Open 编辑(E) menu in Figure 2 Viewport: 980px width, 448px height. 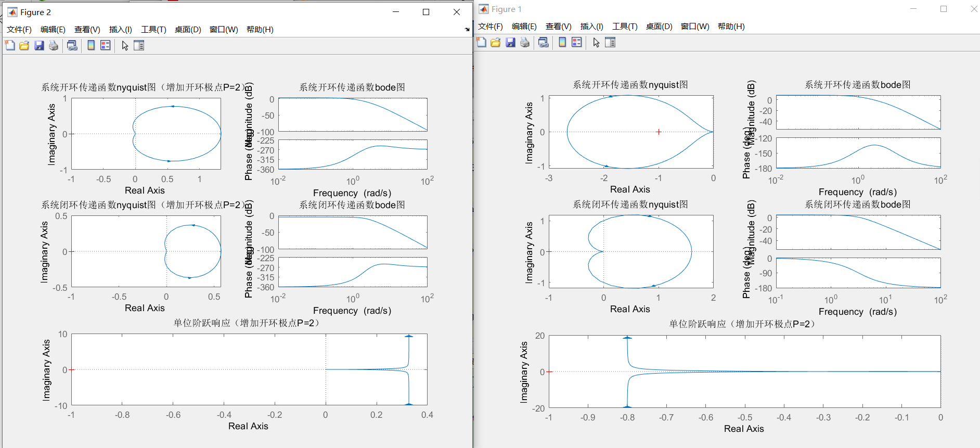[x=53, y=30]
